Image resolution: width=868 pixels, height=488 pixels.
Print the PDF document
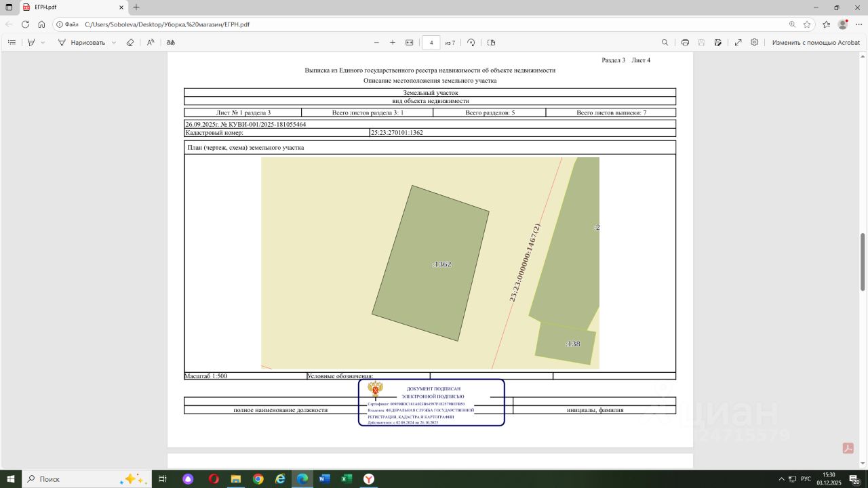(685, 42)
